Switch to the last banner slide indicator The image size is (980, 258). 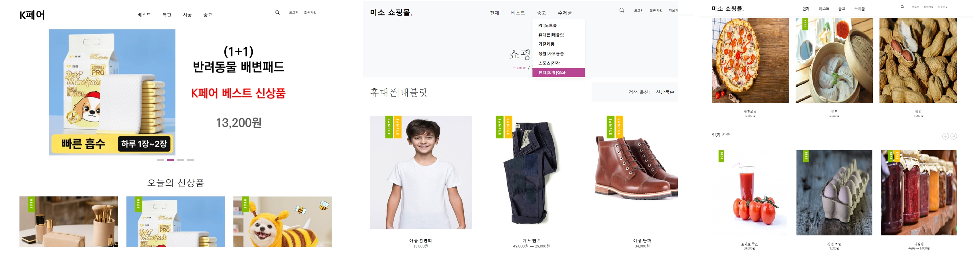(190, 160)
